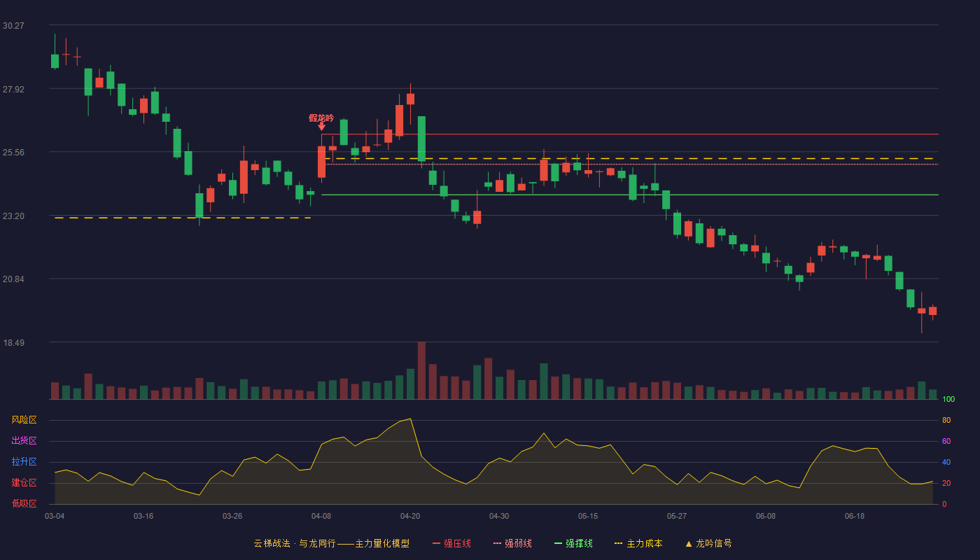Click the red arrow beneath 假龙吟
Viewport: 980px width, 560px height.
click(321, 127)
